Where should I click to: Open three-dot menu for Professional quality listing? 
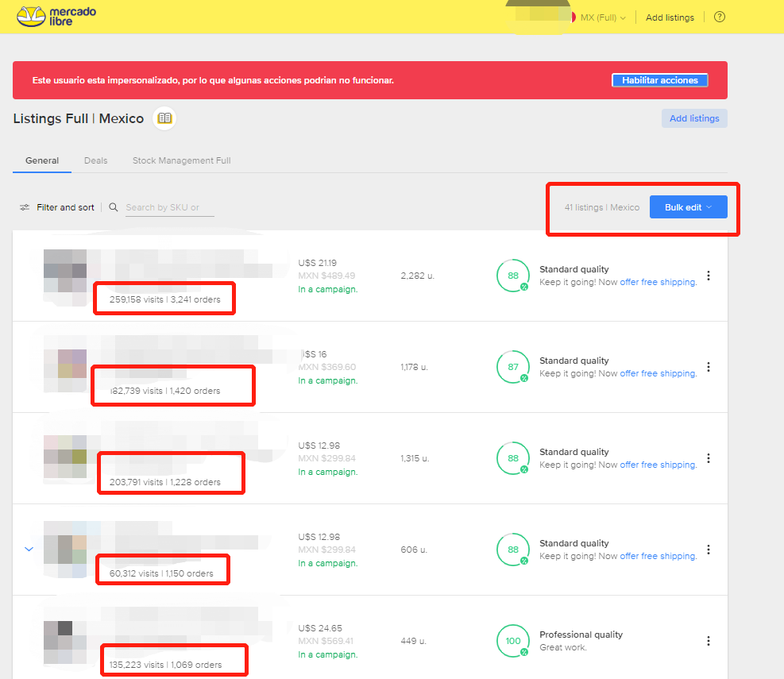click(709, 641)
